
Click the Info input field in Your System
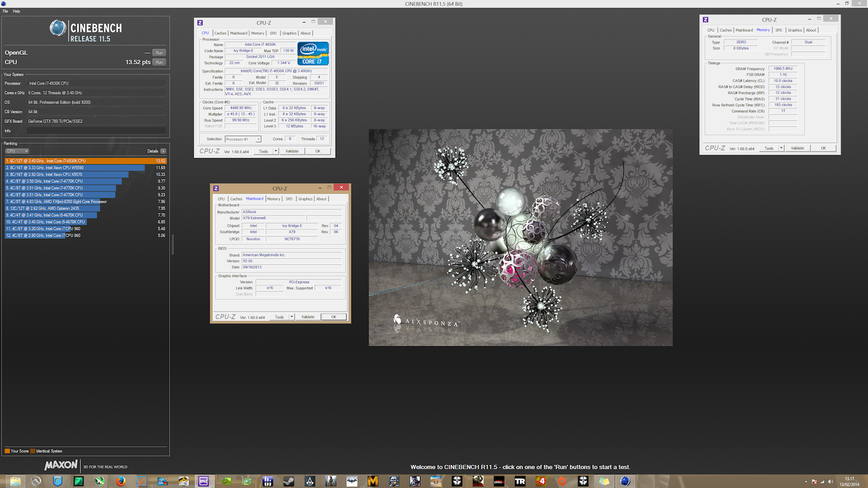(x=97, y=130)
